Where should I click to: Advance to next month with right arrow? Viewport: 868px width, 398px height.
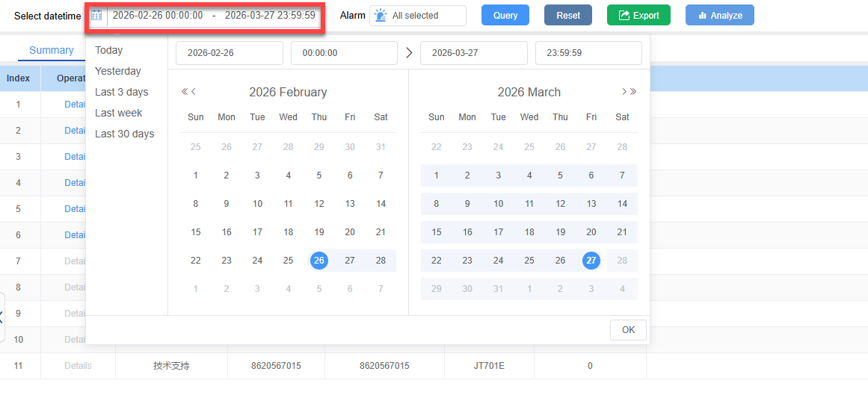coord(624,92)
